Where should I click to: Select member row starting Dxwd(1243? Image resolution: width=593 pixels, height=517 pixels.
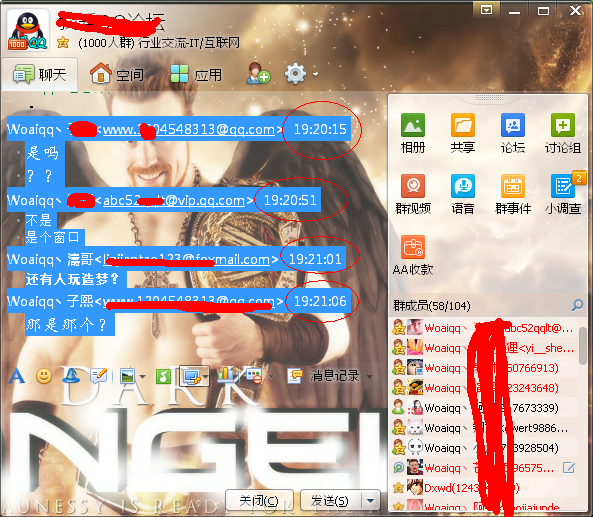click(x=484, y=488)
